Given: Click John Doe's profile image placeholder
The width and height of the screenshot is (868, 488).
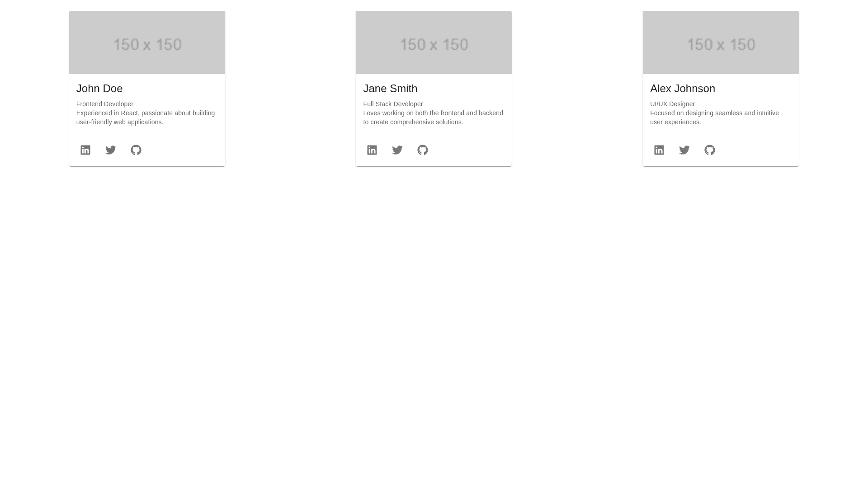Looking at the screenshot, I should click(147, 42).
